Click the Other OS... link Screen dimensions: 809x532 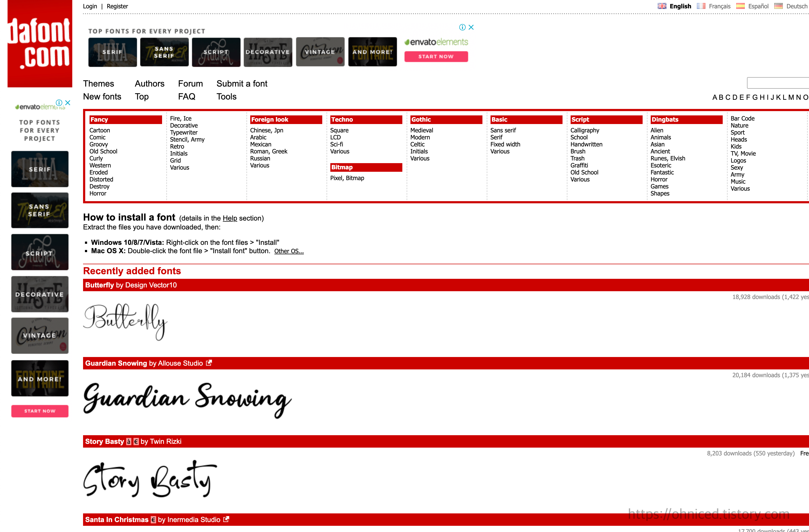289,251
